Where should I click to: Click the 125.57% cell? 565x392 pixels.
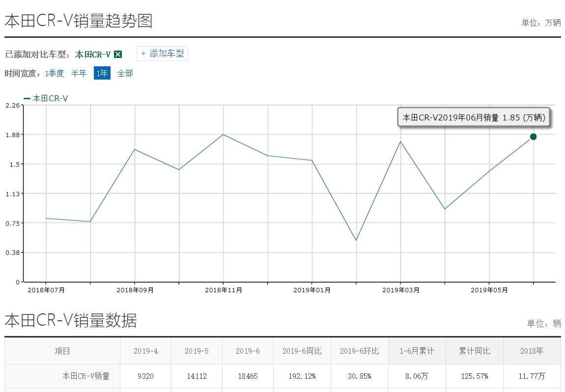(475, 376)
